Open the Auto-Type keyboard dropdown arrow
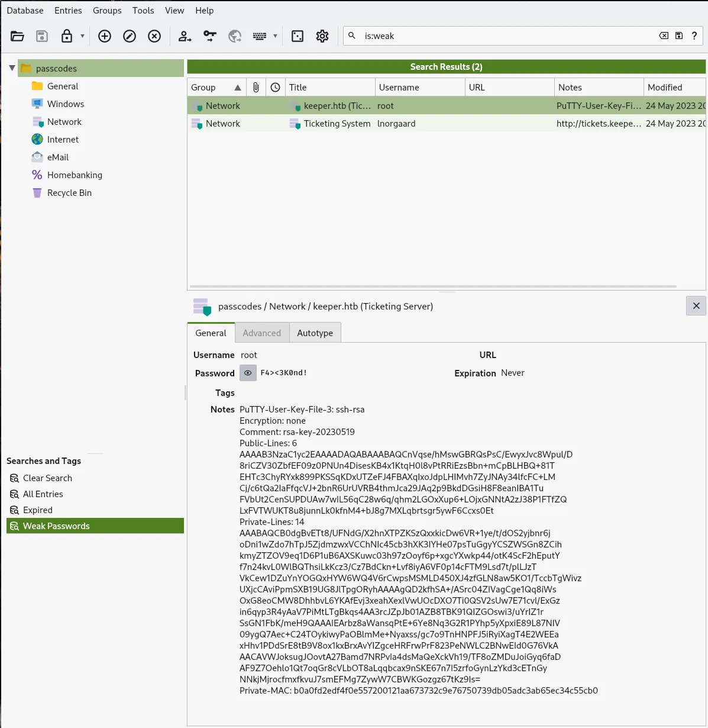The width and height of the screenshot is (708, 728). (275, 36)
